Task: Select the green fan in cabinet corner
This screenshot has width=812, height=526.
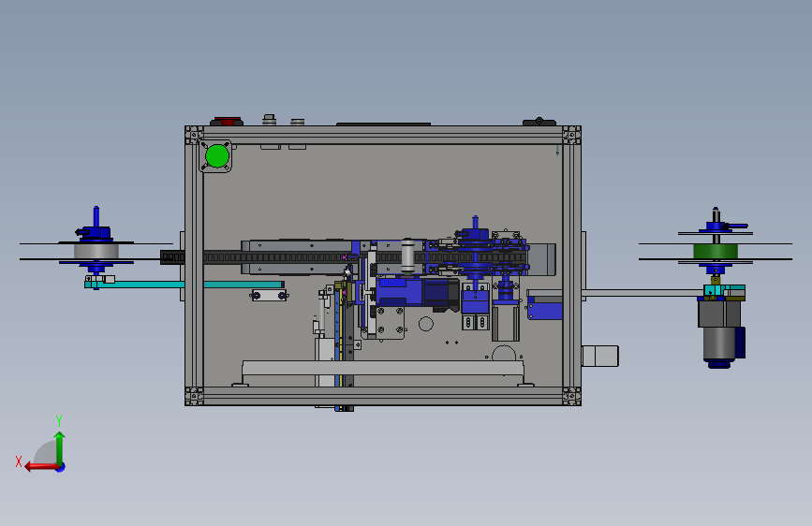Action: tap(217, 155)
